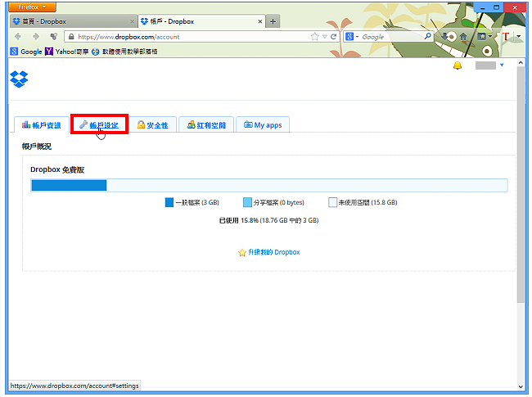Click the 帳戶概況 heading
Image resolution: width=532 pixels, height=397 pixels.
(37, 147)
